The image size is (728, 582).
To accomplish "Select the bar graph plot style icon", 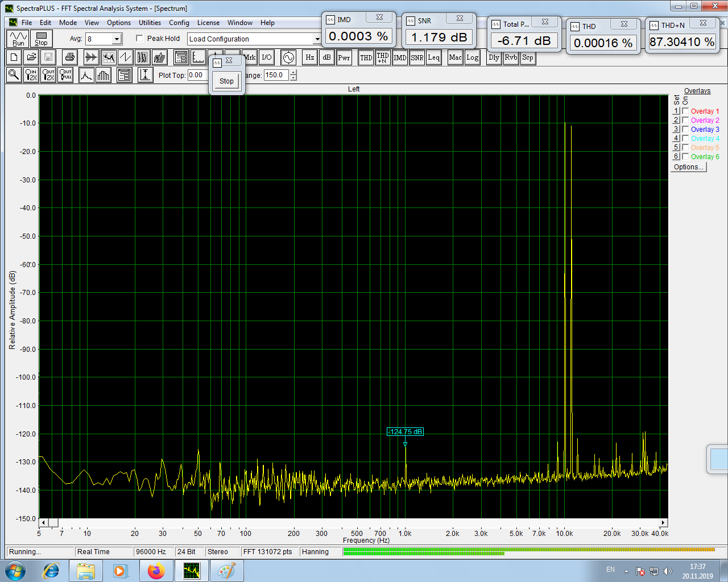I will [x=103, y=74].
